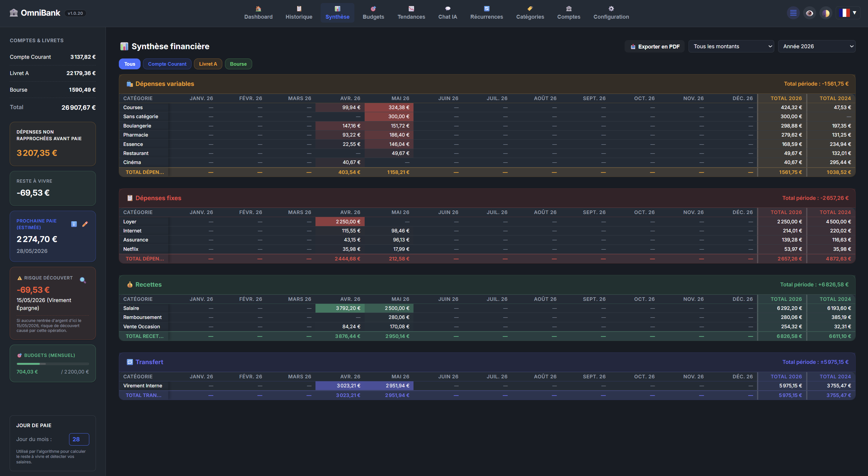
Task: Open the Comptes tab
Action: pyautogui.click(x=569, y=13)
